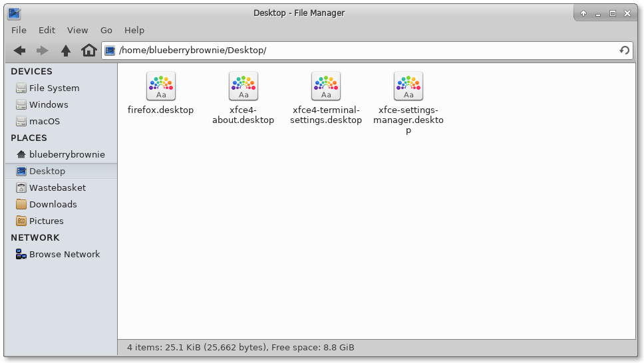
Task: Click the xfce4-about.desktop file name
Action: tap(243, 115)
